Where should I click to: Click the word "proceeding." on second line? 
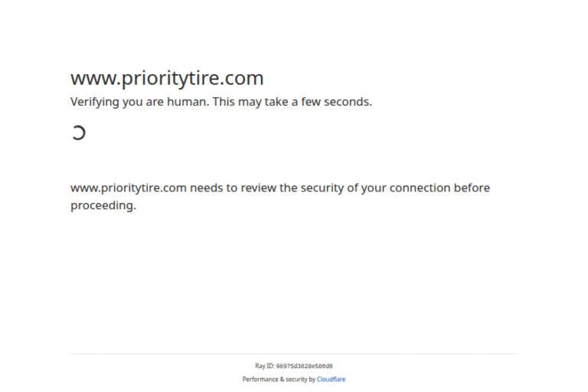tap(103, 206)
